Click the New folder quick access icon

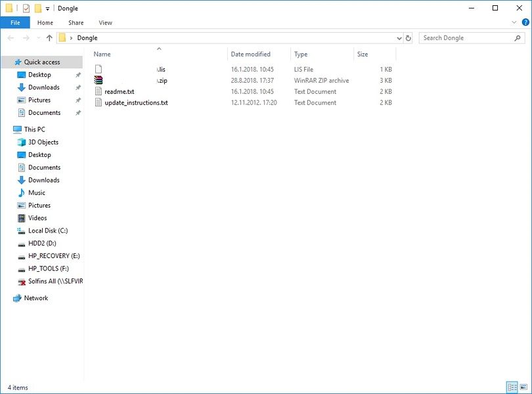38,9
